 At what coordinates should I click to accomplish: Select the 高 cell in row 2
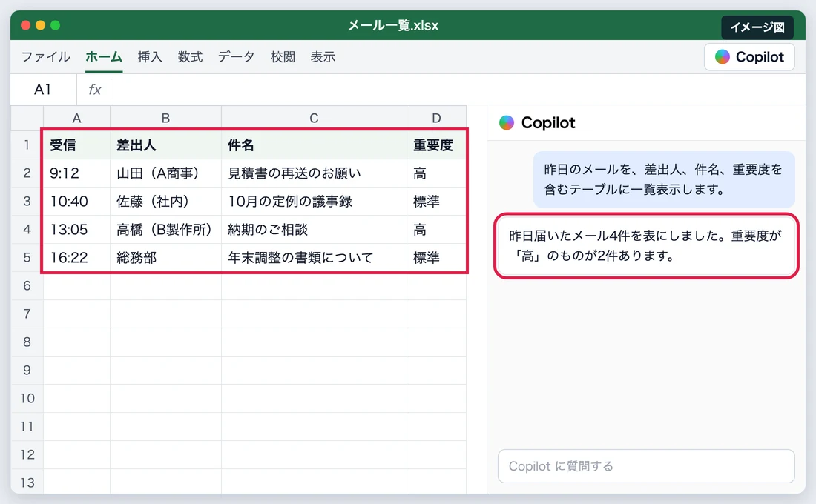pos(436,173)
